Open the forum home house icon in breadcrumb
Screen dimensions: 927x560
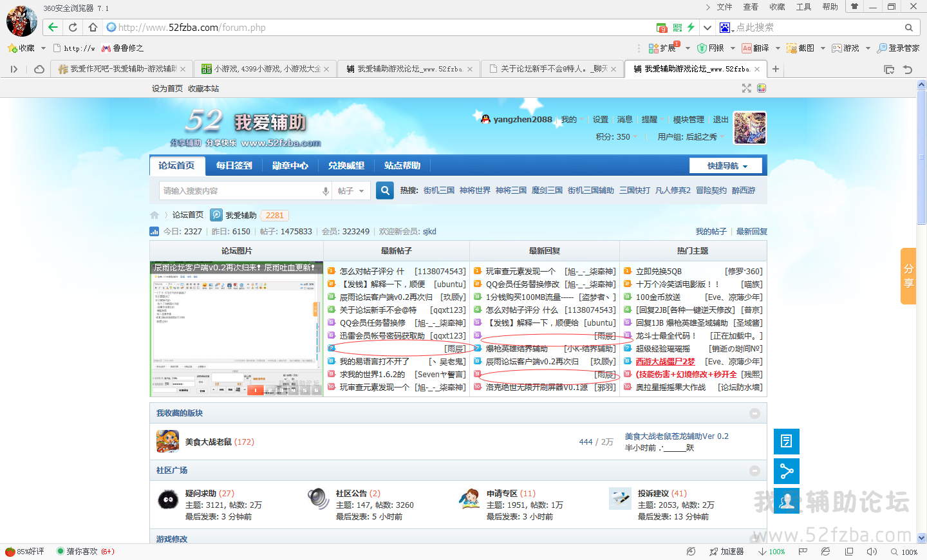coord(154,215)
